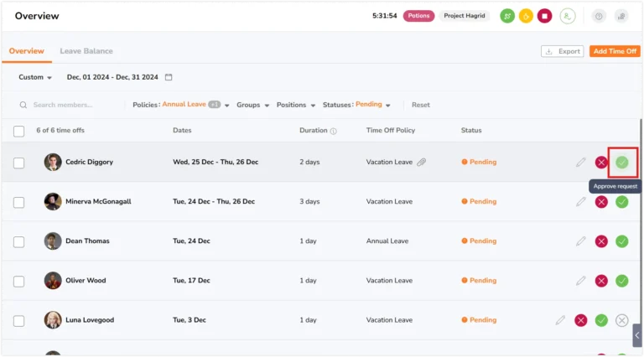Open Cedric Diggory's attachment paperclip
Image resolution: width=644 pixels, height=357 pixels.
point(422,162)
